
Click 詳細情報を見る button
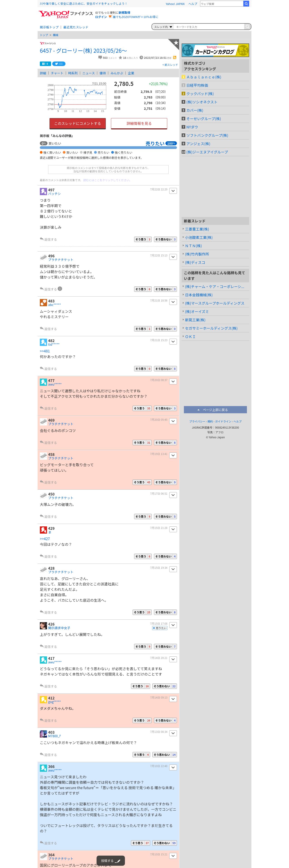(x=139, y=124)
